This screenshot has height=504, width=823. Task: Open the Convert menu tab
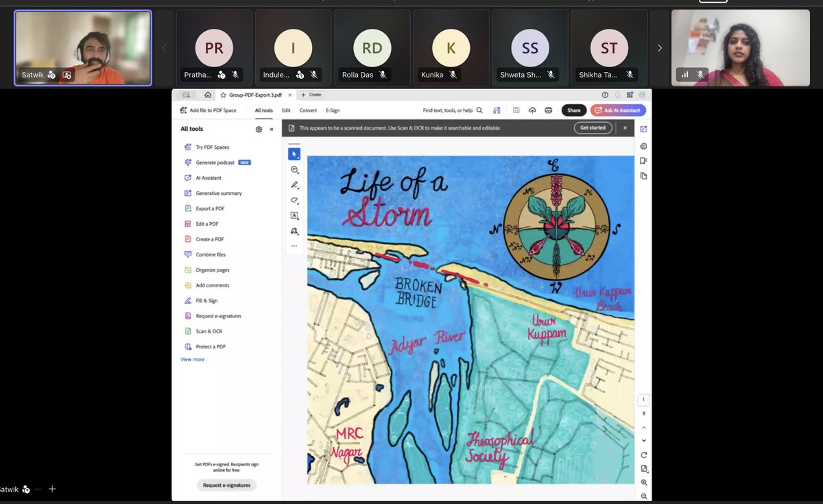click(308, 110)
